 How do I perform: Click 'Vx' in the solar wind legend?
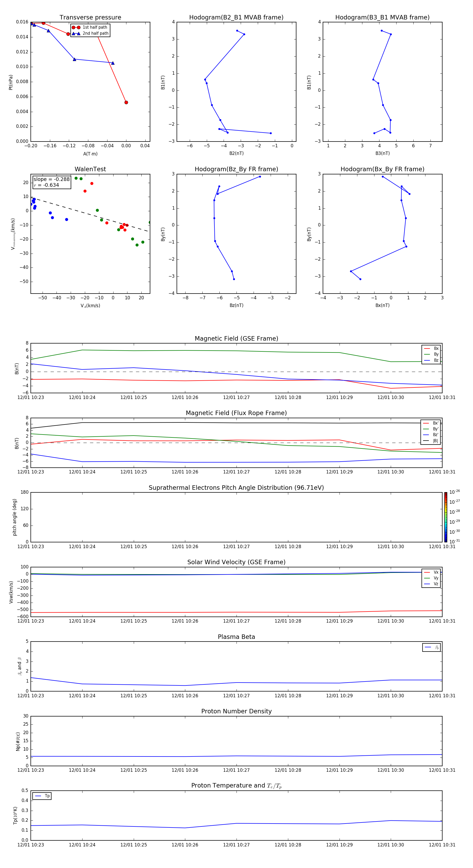click(431, 573)
